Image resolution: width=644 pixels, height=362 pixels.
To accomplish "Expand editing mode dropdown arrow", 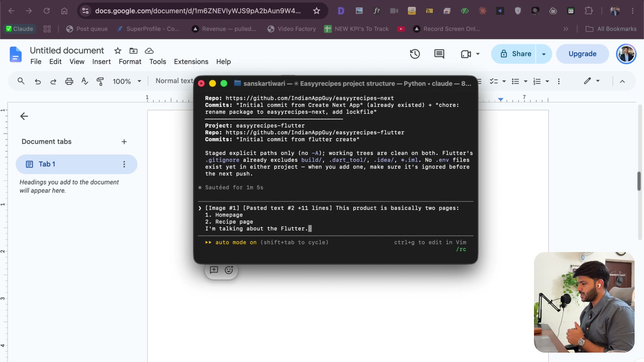I will [598, 81].
